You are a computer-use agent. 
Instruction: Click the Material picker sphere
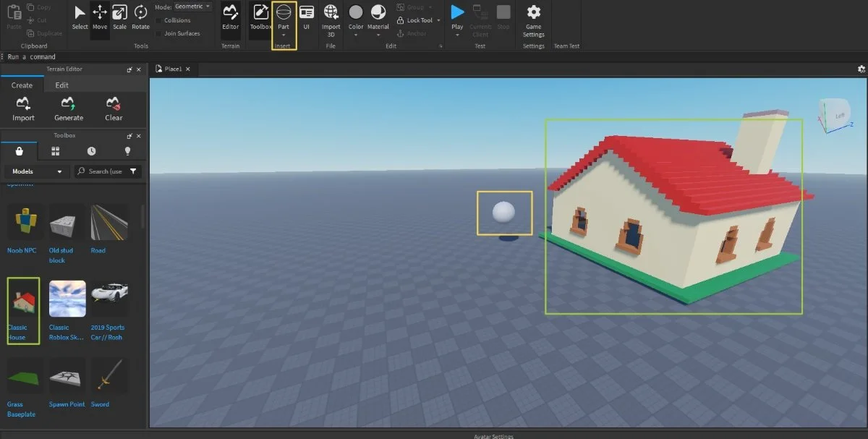(x=378, y=12)
